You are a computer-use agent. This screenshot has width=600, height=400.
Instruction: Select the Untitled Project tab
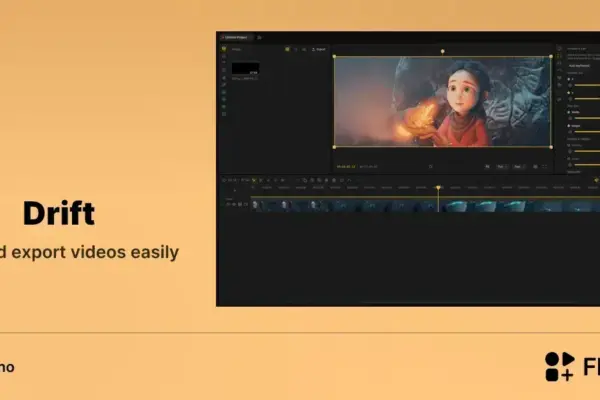(x=236, y=38)
